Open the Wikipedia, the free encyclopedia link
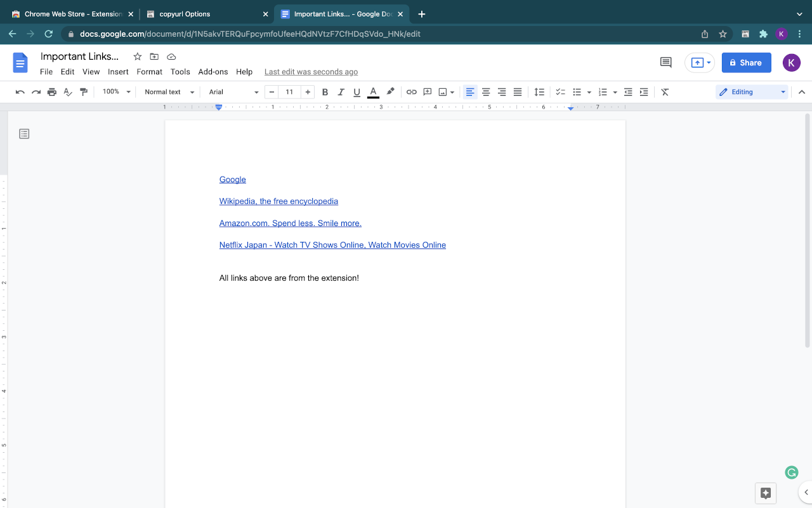 point(278,201)
